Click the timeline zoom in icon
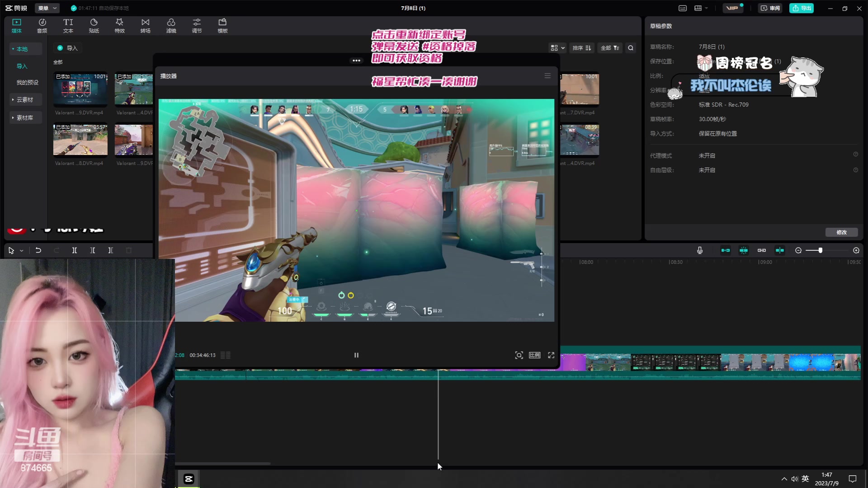This screenshot has height=488, width=868. (856, 250)
